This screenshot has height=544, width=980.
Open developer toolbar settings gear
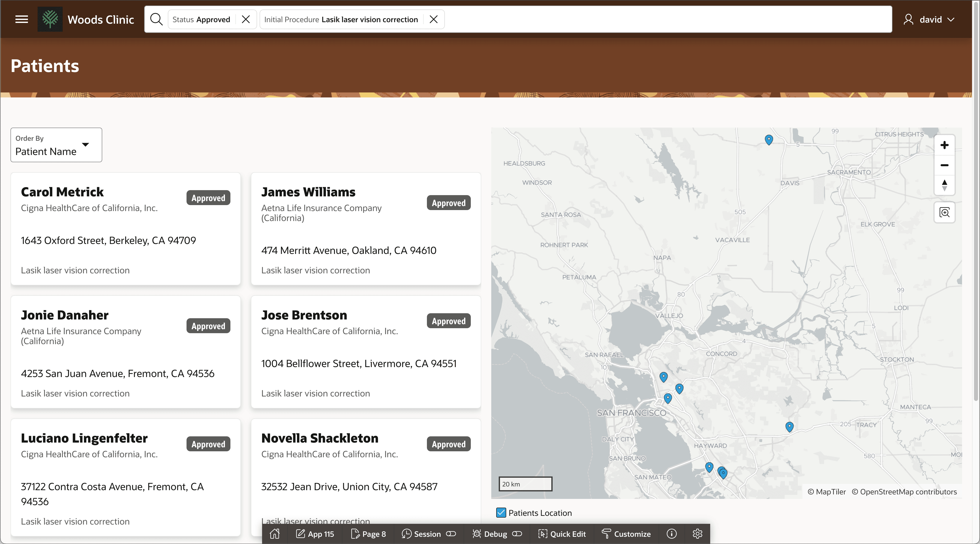pos(697,534)
